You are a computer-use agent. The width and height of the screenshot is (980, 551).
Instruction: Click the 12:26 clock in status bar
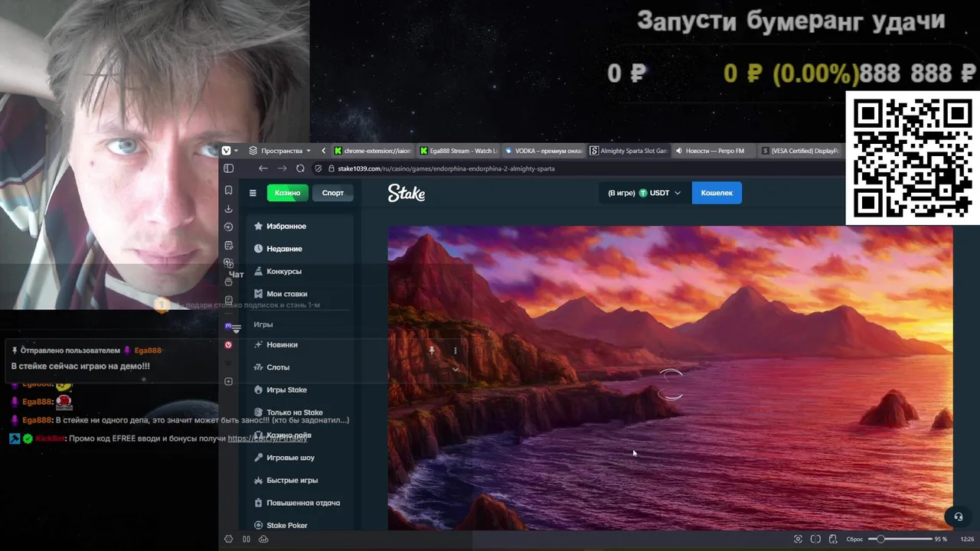(x=968, y=539)
